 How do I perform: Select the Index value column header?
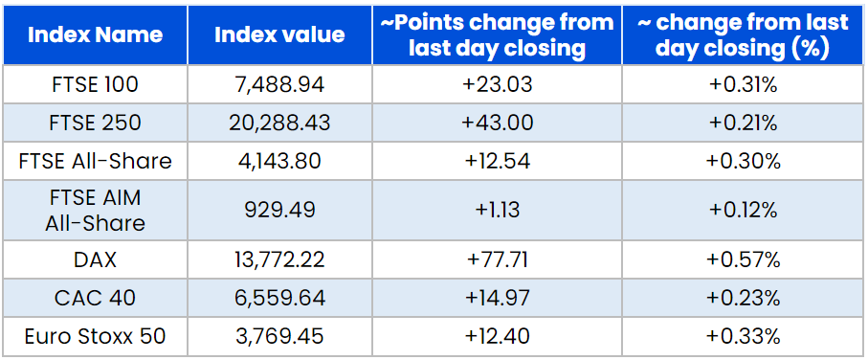pyautogui.click(x=279, y=34)
